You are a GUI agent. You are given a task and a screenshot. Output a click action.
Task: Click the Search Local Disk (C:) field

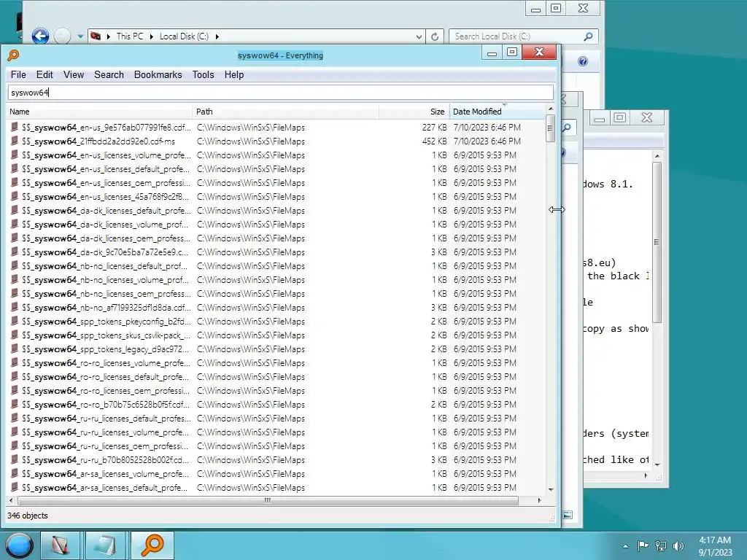point(517,36)
